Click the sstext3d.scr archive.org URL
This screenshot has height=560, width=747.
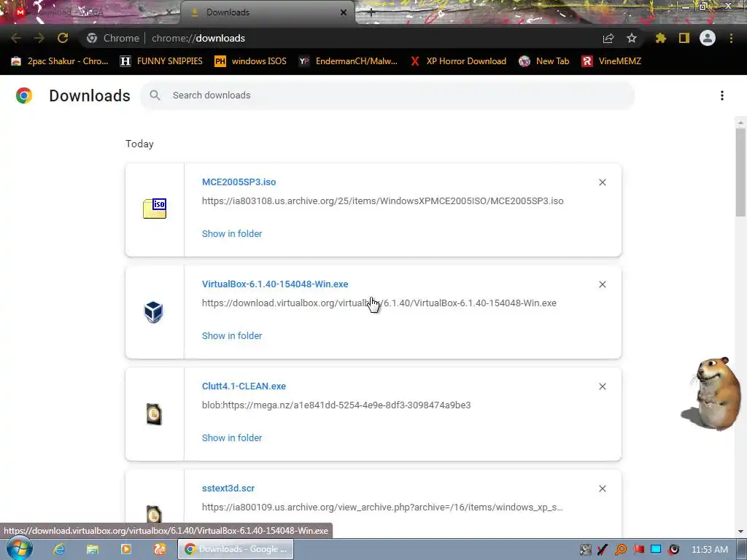tap(382, 507)
